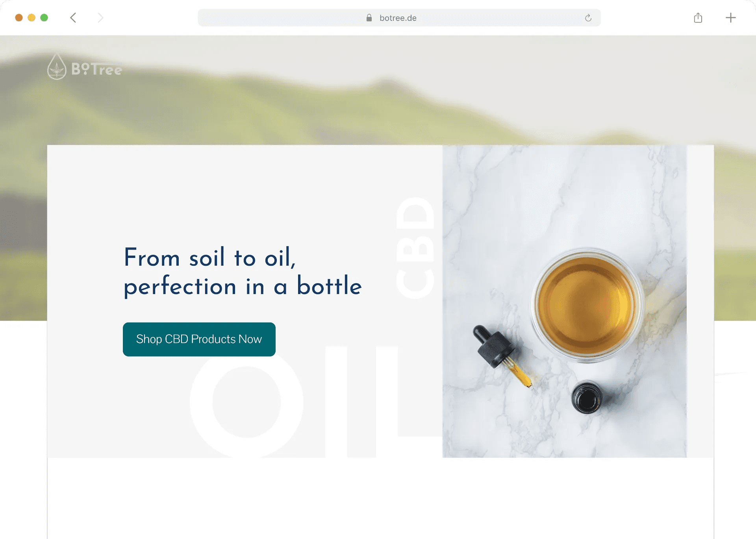
Task: Go back using the browser back arrow
Action: (x=73, y=18)
